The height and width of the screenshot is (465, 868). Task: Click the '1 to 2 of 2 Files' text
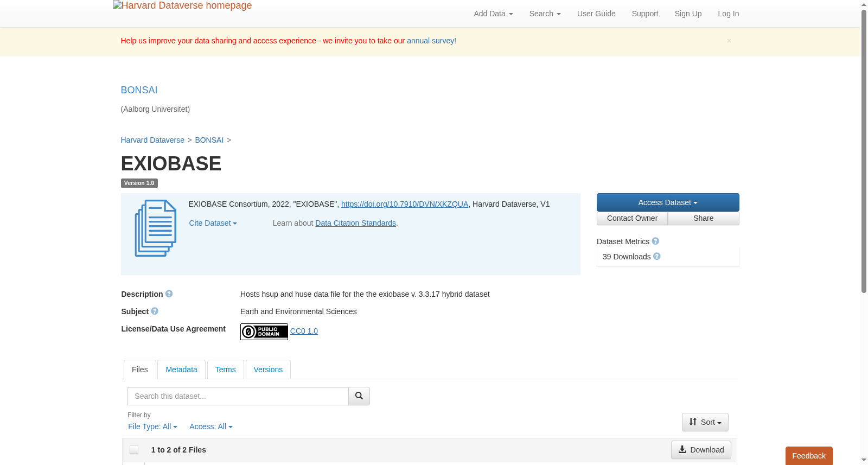pyautogui.click(x=178, y=450)
